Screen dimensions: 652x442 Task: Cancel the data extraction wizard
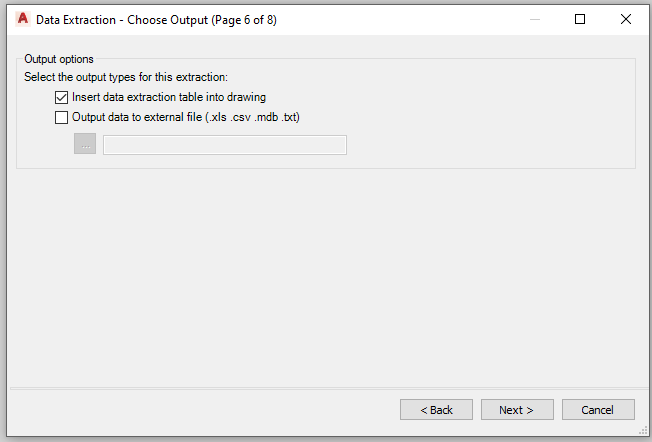pos(598,410)
